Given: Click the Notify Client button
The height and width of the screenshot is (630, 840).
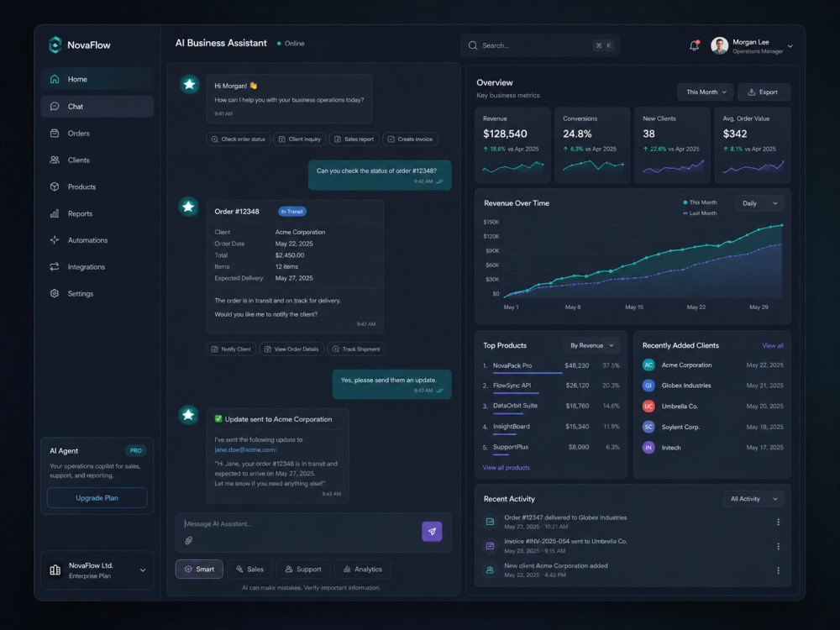Looking at the screenshot, I should point(231,349).
